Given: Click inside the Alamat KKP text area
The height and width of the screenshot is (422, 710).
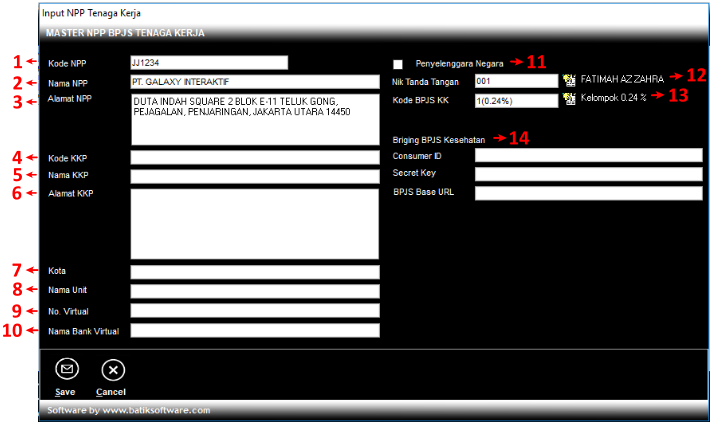Looking at the screenshot, I should (x=255, y=222).
